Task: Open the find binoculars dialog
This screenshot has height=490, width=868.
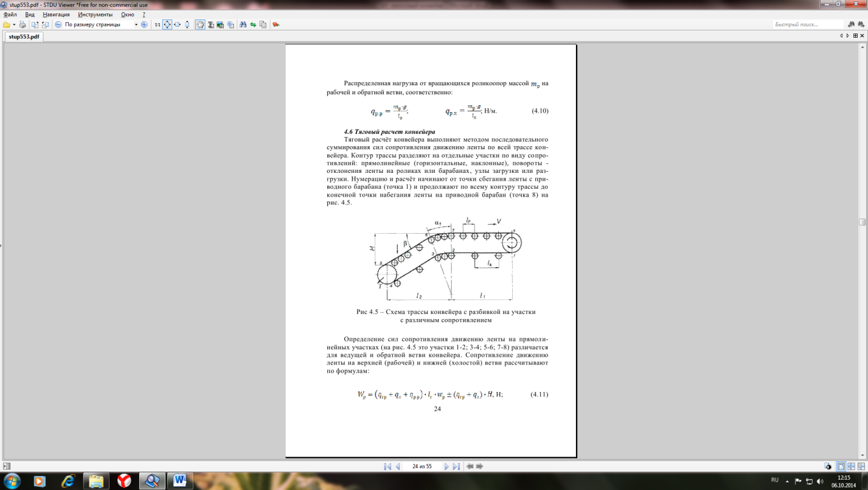Action: [243, 24]
